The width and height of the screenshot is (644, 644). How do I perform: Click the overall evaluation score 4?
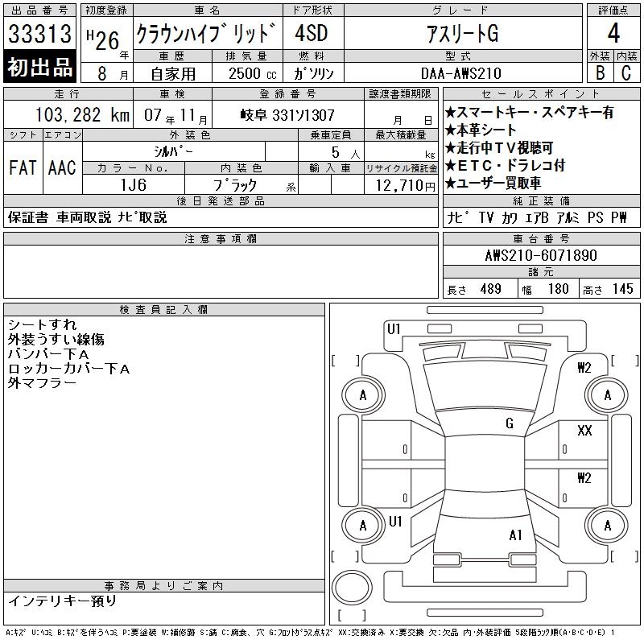pyautogui.click(x=613, y=33)
